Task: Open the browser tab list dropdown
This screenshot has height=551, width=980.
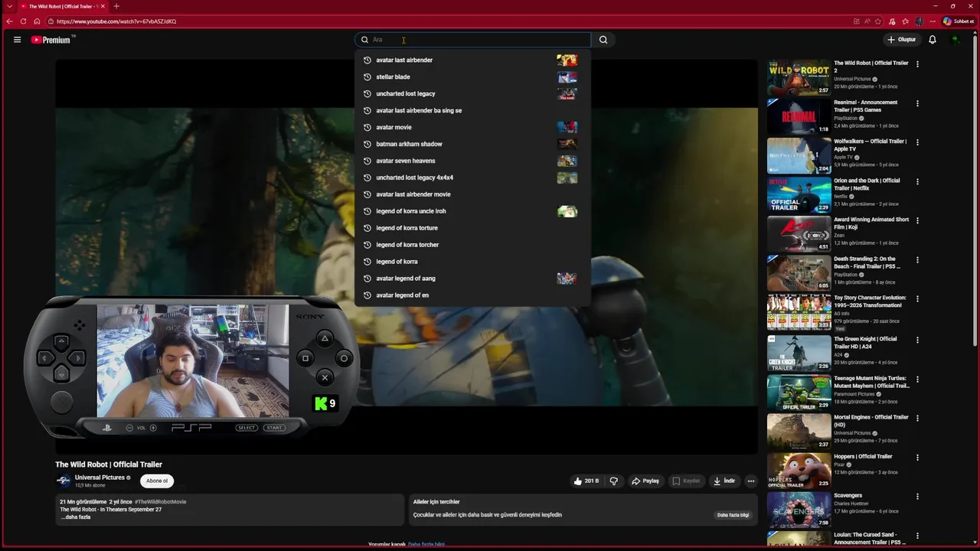Action: click(9, 6)
